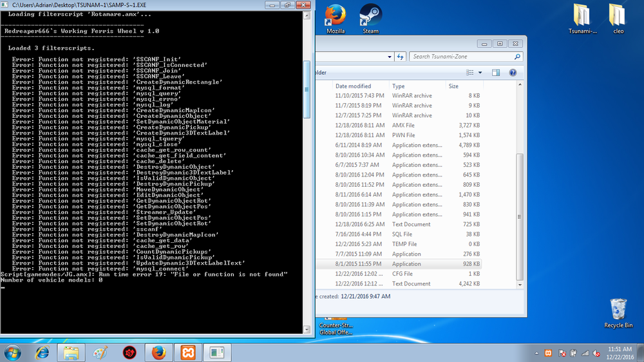Click the 'Run time error 19' console line
644x362 pixels.
[144, 274]
